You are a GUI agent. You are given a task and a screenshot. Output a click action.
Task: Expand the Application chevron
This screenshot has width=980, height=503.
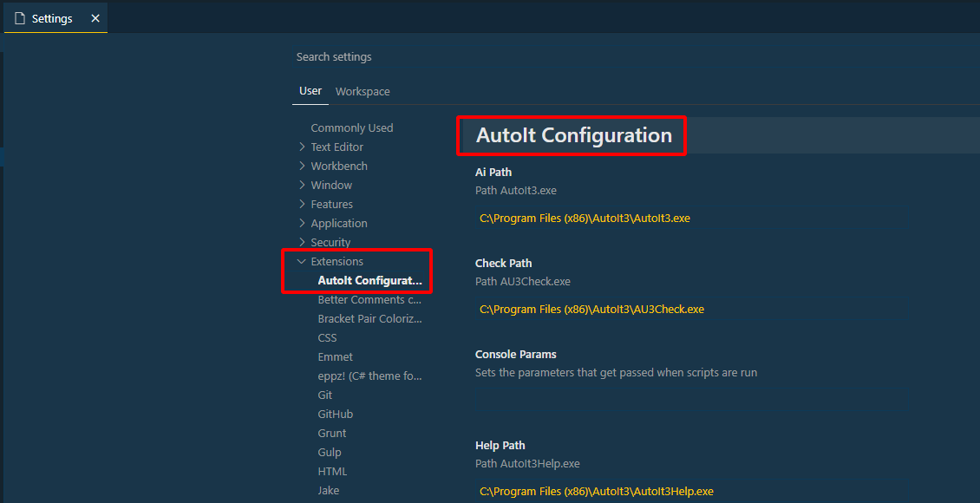point(302,223)
